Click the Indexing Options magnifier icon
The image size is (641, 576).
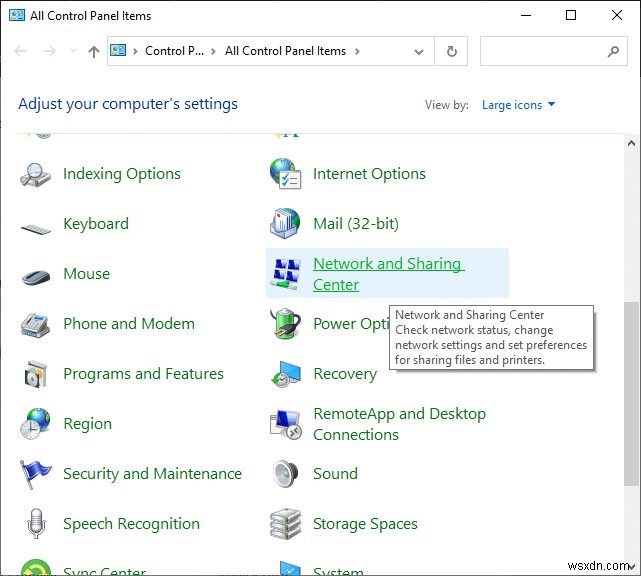(x=36, y=174)
